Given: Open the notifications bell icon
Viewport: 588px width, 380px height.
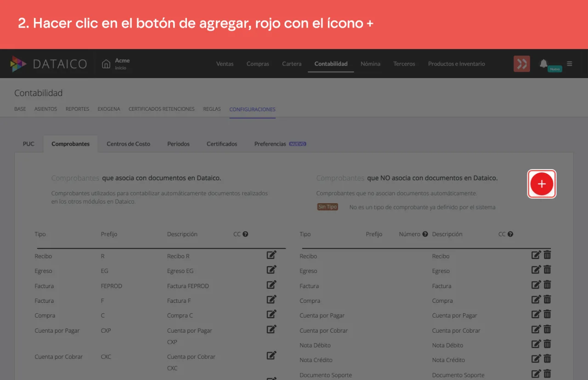Looking at the screenshot, I should [543, 63].
